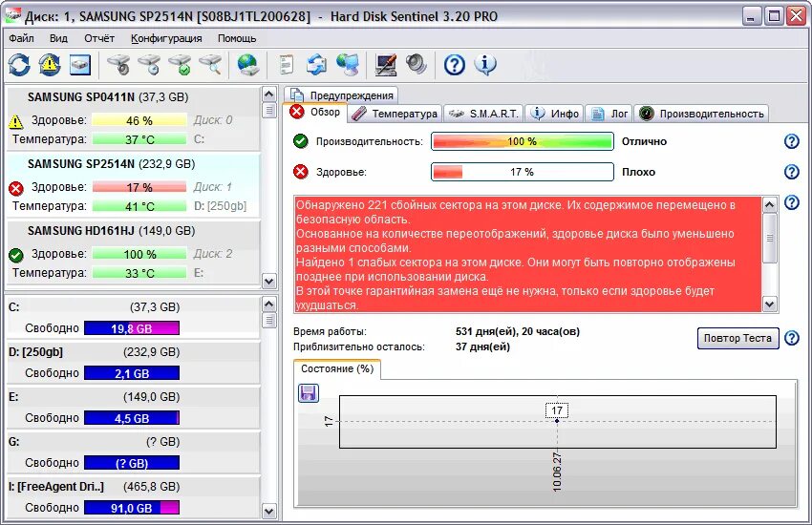812x525 pixels.
Task: Click the text report document toolbar icon
Action: pos(286,65)
